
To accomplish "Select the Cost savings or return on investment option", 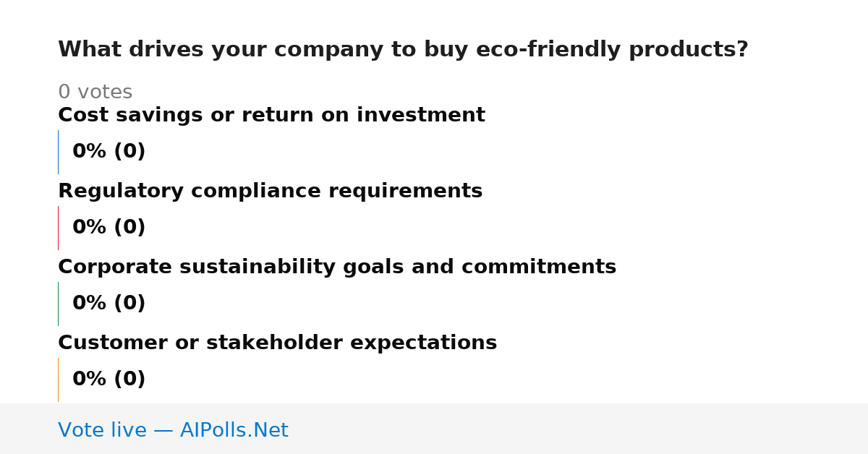I will (x=271, y=115).
